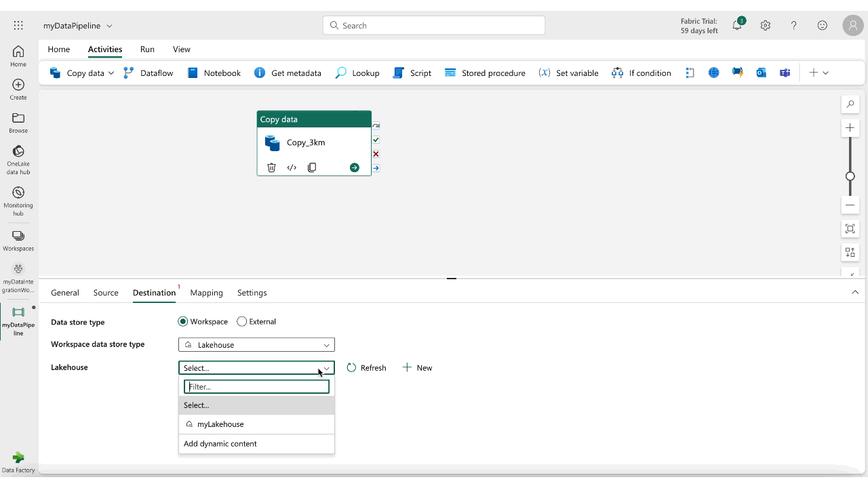Switch to Activities ribbon tab

tap(105, 49)
